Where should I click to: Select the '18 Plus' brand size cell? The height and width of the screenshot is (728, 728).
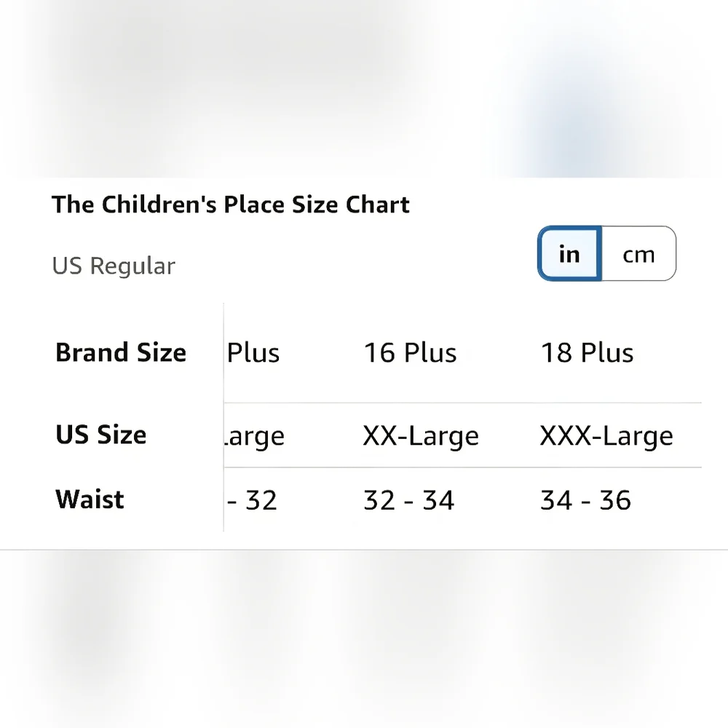(587, 352)
